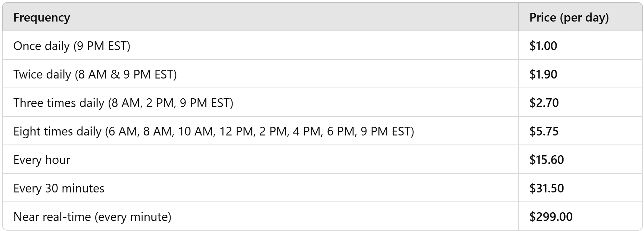Click the $15.60 price value
This screenshot has width=644, height=231.
coord(547,160)
